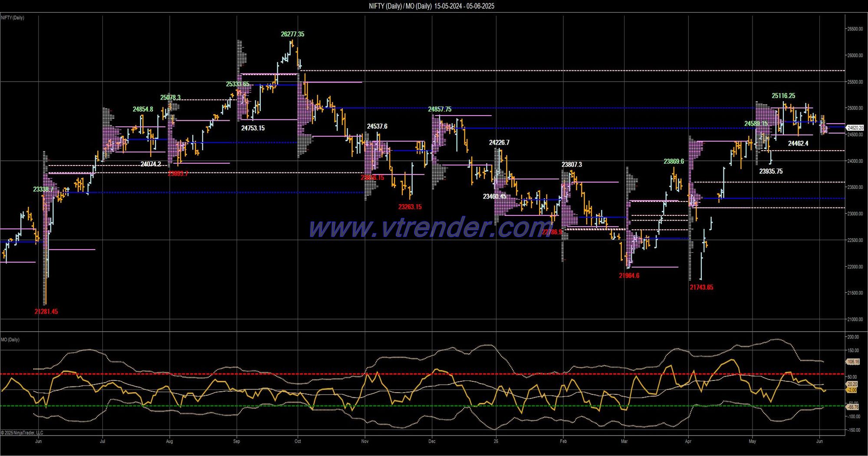Click the 22000.00 price axis label
Viewport: 868px width, 456px height.
(855, 267)
